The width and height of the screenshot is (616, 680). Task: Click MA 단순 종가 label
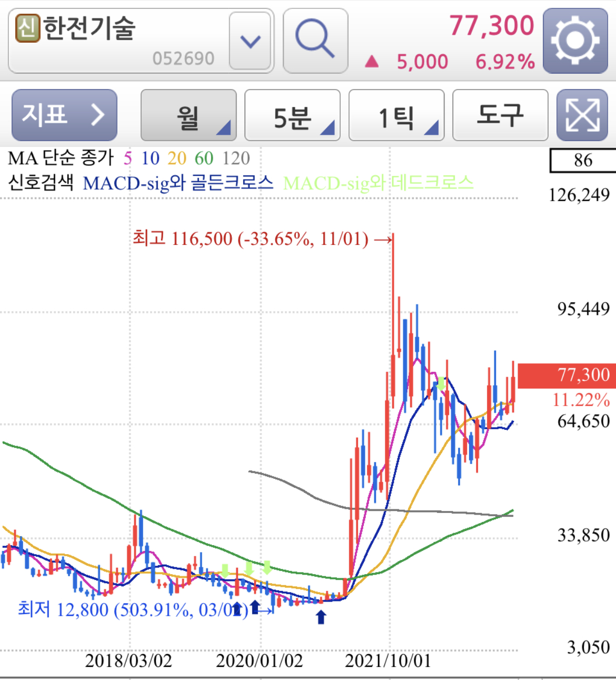pos(61,158)
